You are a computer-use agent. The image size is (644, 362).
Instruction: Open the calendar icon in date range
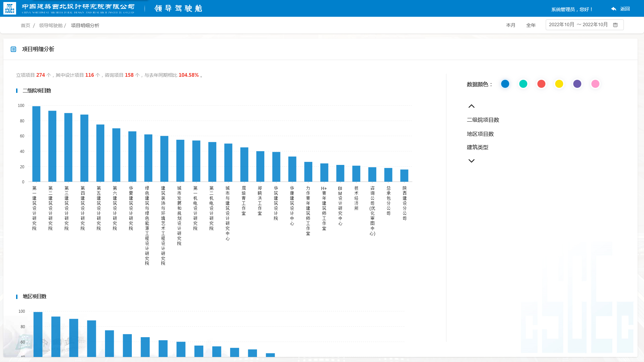click(x=615, y=25)
